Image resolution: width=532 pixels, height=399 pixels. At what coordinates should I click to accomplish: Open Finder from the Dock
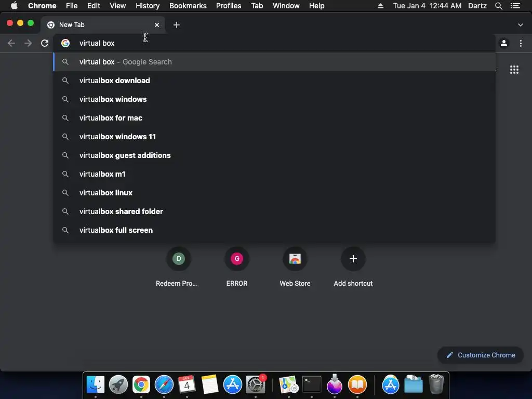pyautogui.click(x=96, y=384)
